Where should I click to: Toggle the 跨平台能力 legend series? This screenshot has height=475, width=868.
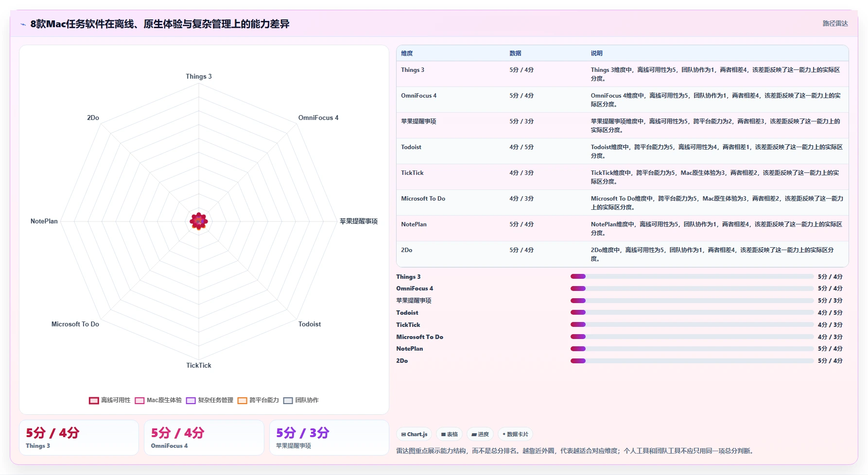tap(259, 400)
